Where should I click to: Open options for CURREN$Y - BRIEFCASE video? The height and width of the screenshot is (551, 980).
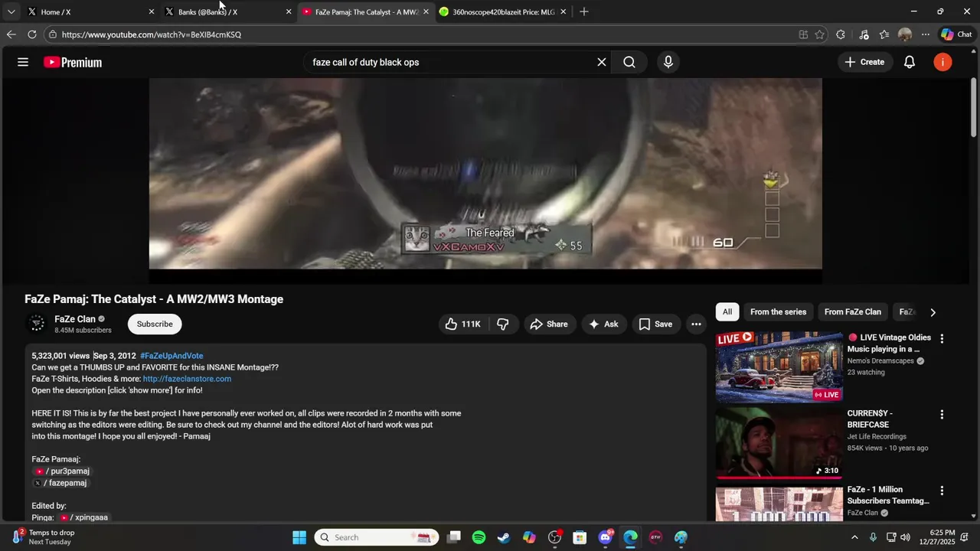click(942, 414)
